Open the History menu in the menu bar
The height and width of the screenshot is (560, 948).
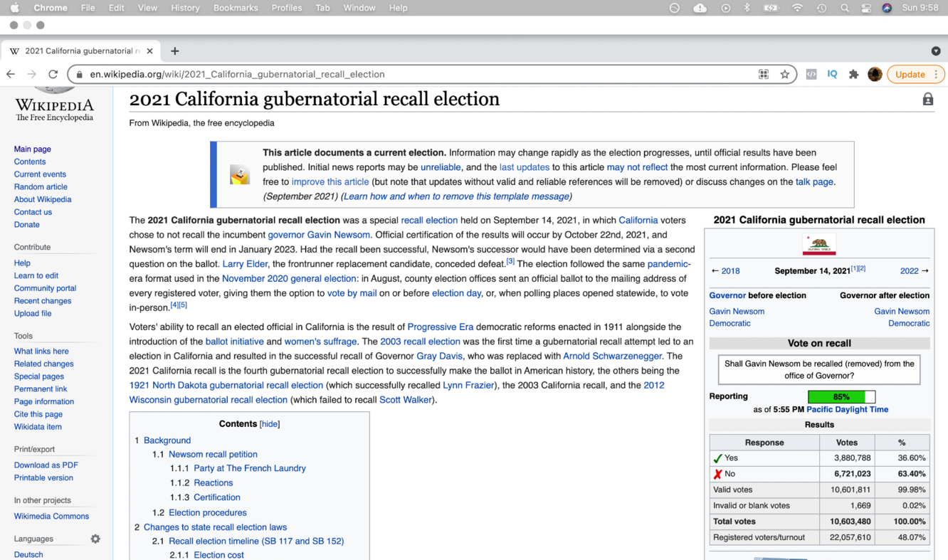point(185,8)
